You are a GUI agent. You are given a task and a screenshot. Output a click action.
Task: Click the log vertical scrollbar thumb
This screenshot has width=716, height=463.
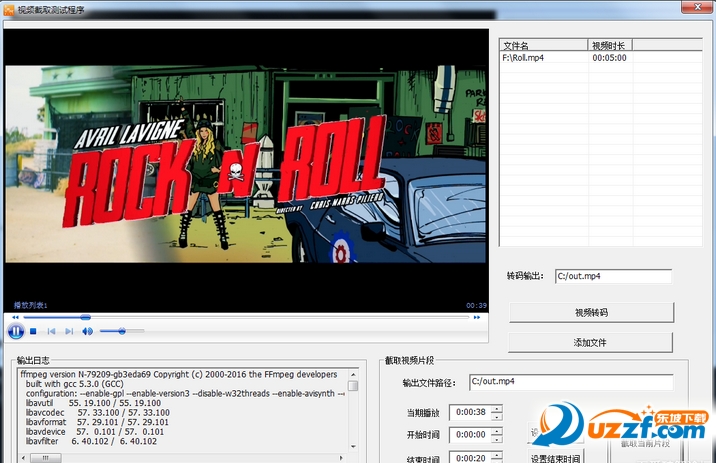coord(353,386)
